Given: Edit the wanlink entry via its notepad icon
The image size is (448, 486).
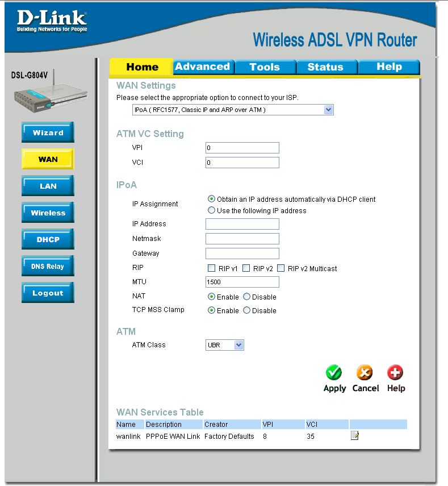Looking at the screenshot, I should [x=354, y=435].
